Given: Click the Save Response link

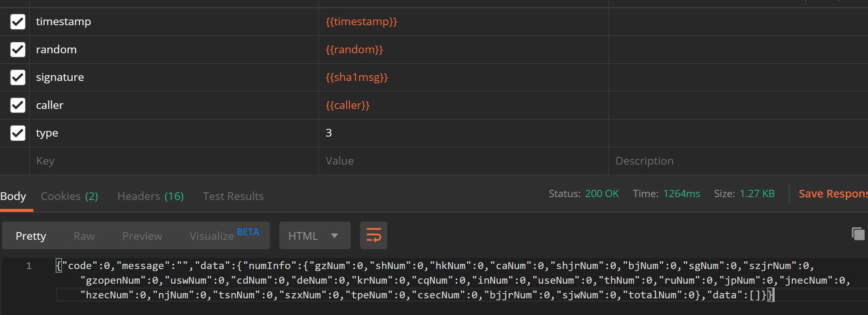Looking at the screenshot, I should (x=833, y=194).
